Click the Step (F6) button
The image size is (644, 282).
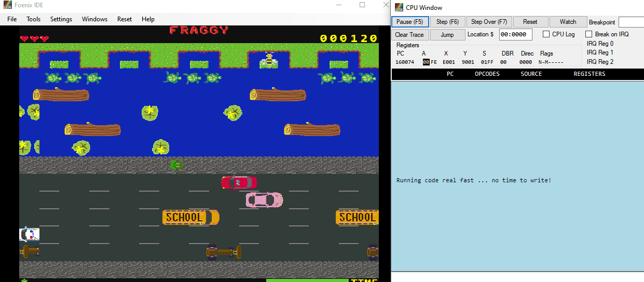pyautogui.click(x=447, y=22)
